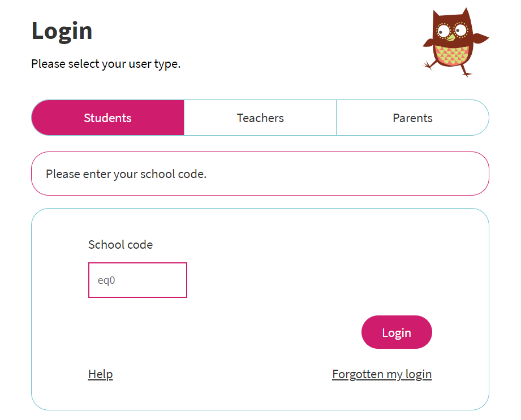Follow the Forgotten my login link
The height and width of the screenshot is (420, 521).
(x=382, y=374)
